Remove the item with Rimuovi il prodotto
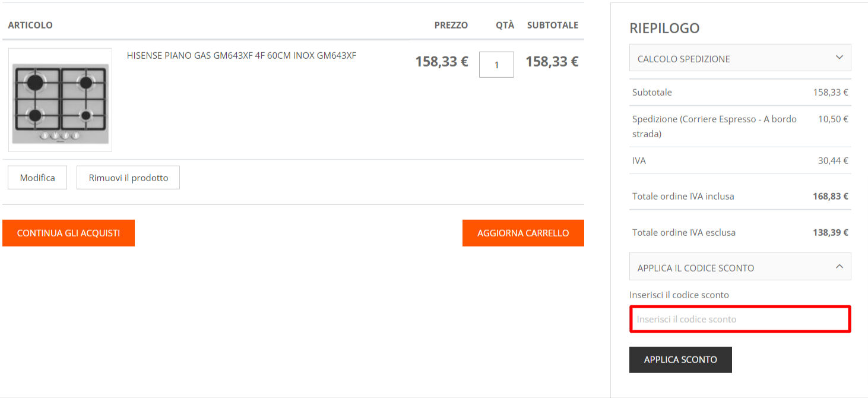 click(x=128, y=178)
